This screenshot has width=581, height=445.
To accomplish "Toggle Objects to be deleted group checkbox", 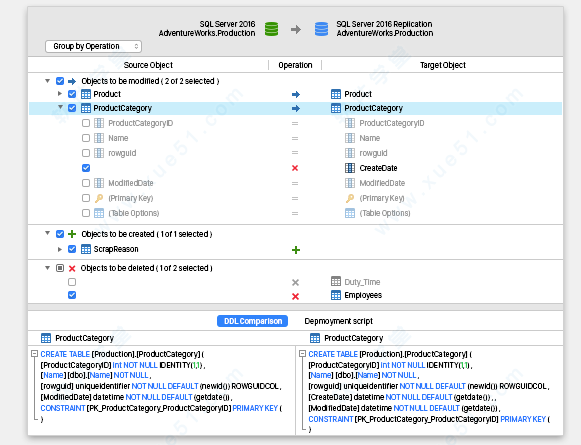I will 60,268.
